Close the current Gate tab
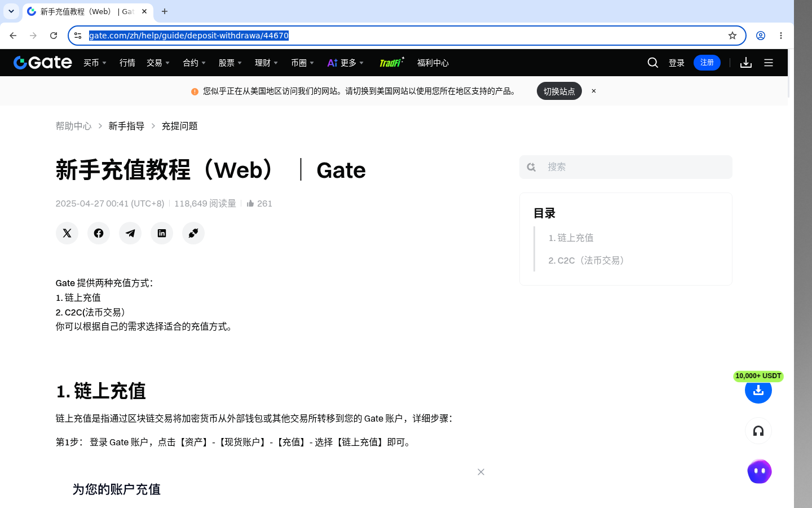Screen dimensions: 812x508 pyautogui.click(x=144, y=11)
